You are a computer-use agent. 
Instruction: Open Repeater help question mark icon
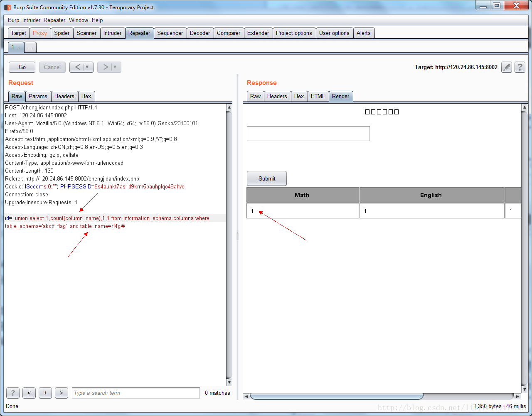click(x=520, y=67)
